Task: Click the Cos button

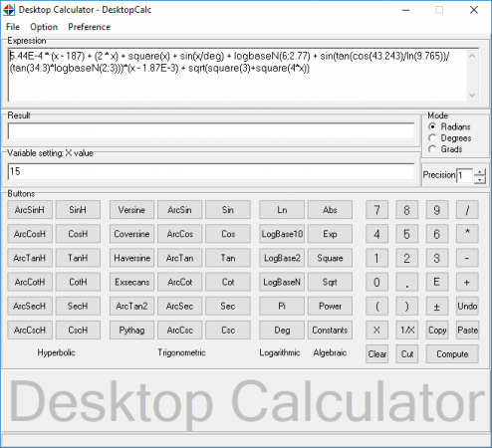Action: (228, 234)
